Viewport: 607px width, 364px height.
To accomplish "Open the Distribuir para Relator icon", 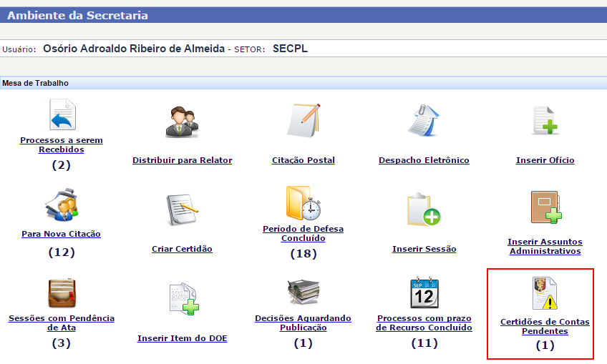I will [x=182, y=121].
